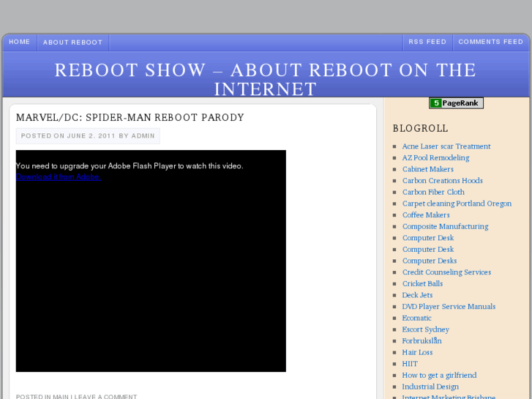Click the Reboot Show site title
Viewport: 532px width, 399px height.
coord(266,80)
